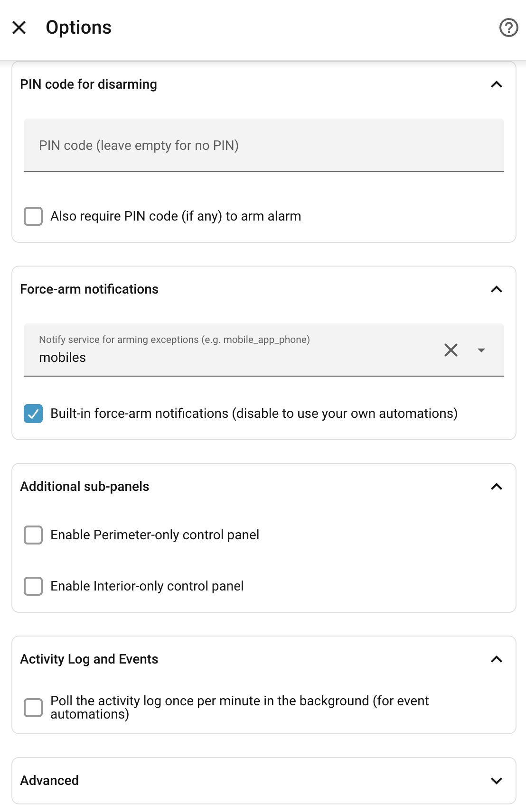526x812 pixels.
Task: Expand the Advanced section chevron
Action: click(x=497, y=781)
